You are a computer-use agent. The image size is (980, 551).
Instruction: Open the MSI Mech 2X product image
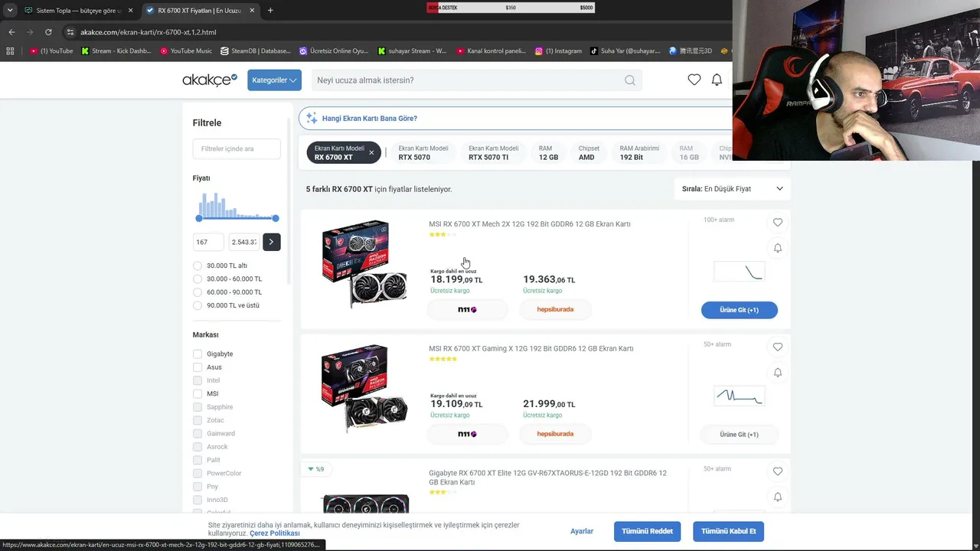364,265
